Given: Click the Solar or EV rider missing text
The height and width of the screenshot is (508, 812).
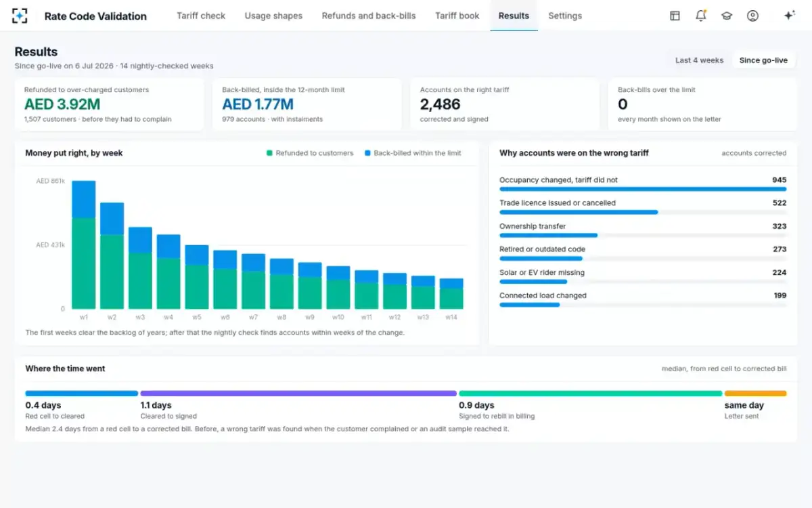Looking at the screenshot, I should coord(542,272).
